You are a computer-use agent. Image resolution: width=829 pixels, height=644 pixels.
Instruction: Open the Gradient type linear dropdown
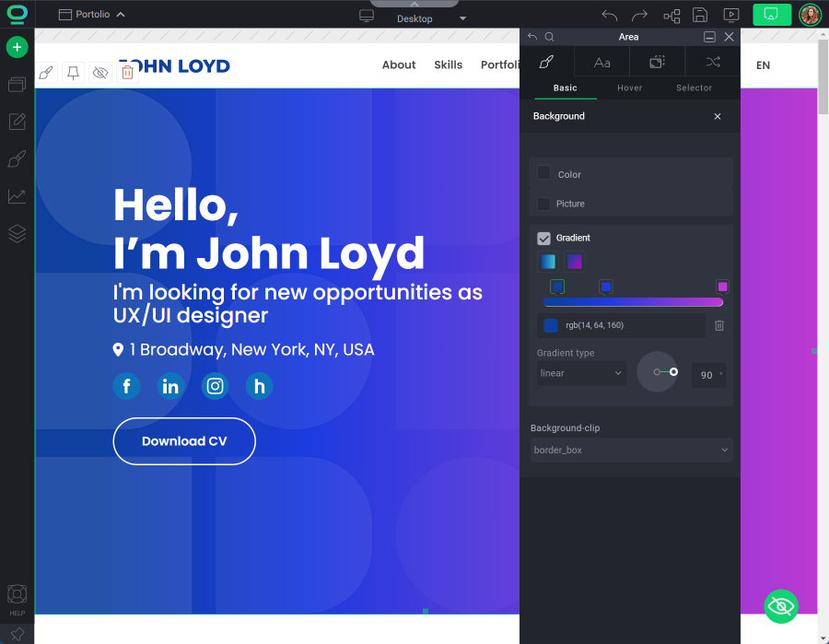click(x=581, y=373)
